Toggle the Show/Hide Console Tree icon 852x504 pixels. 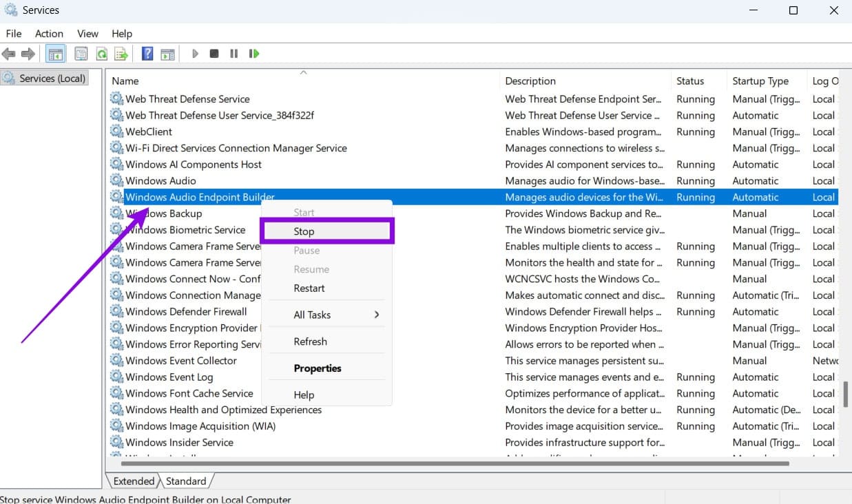(56, 54)
